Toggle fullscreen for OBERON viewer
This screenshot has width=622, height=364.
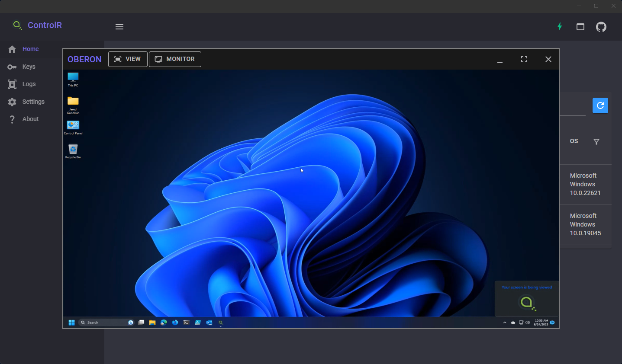tap(524, 59)
